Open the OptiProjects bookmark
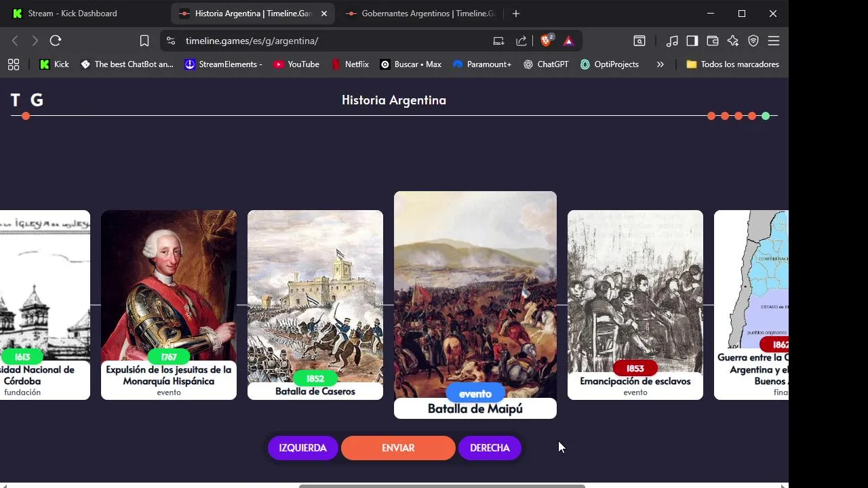Image resolution: width=868 pixels, height=488 pixels. click(x=610, y=64)
